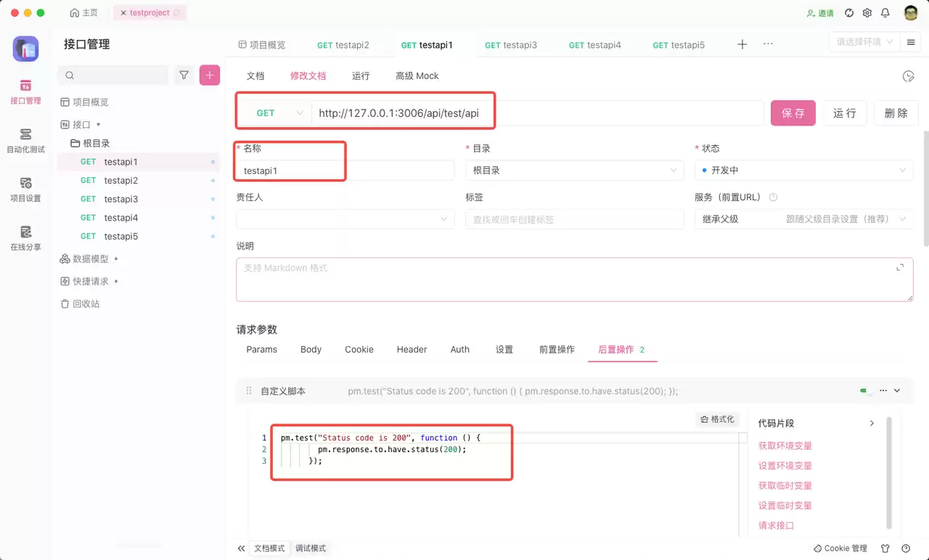The height and width of the screenshot is (560, 929).
Task: Click the 格式化 button
Action: click(718, 419)
